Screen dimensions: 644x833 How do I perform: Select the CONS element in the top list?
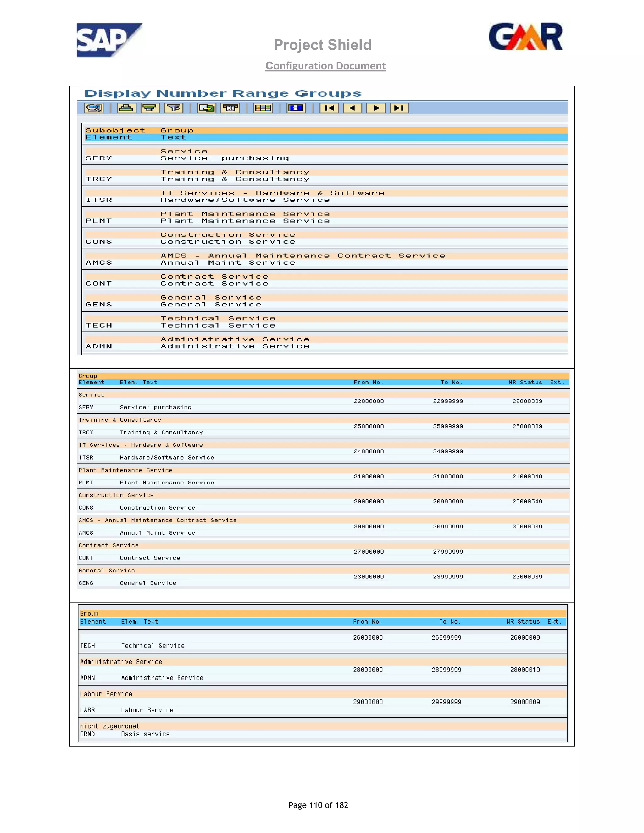tap(99, 242)
